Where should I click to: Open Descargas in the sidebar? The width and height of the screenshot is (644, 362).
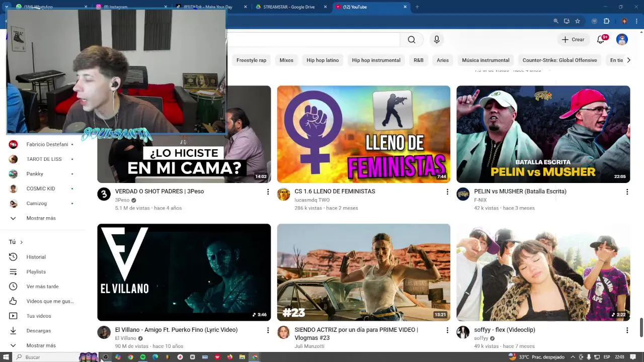(42, 331)
